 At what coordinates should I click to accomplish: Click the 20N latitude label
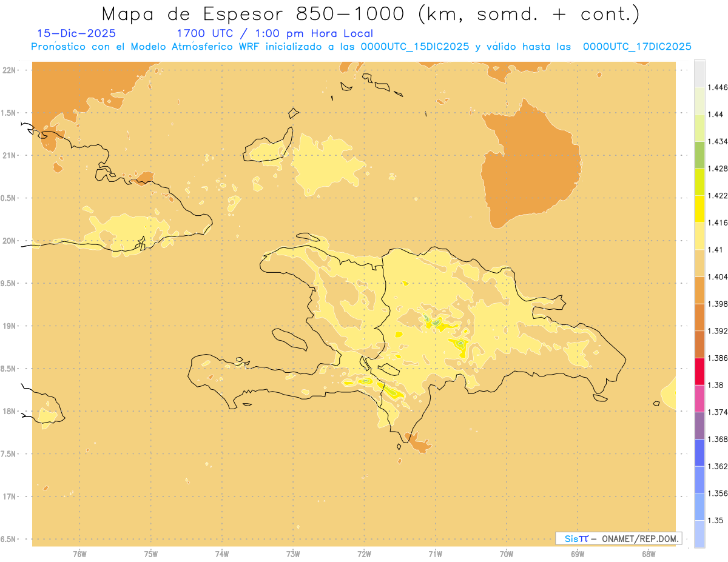pos(10,241)
